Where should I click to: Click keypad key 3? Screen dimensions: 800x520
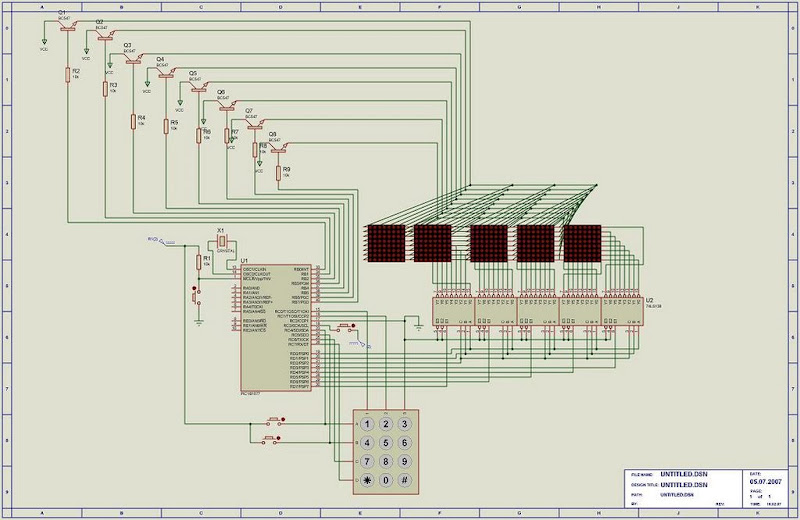[405, 424]
